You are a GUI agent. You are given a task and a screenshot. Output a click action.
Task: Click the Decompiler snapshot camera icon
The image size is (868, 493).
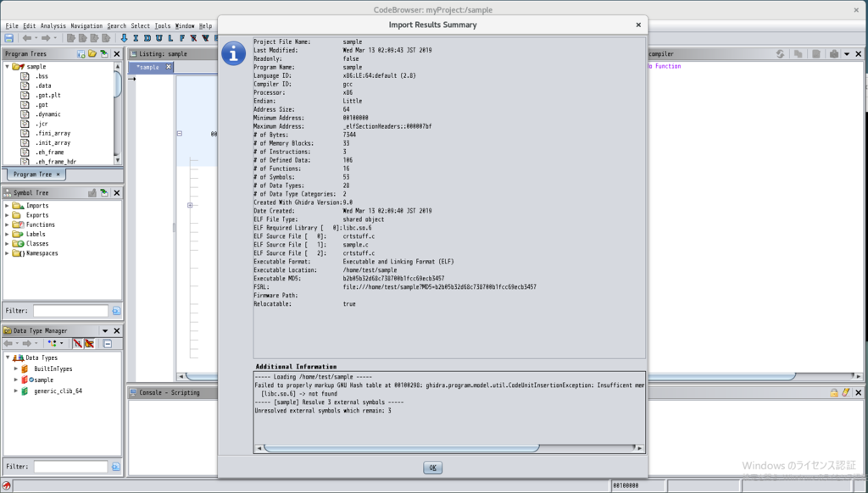click(834, 53)
